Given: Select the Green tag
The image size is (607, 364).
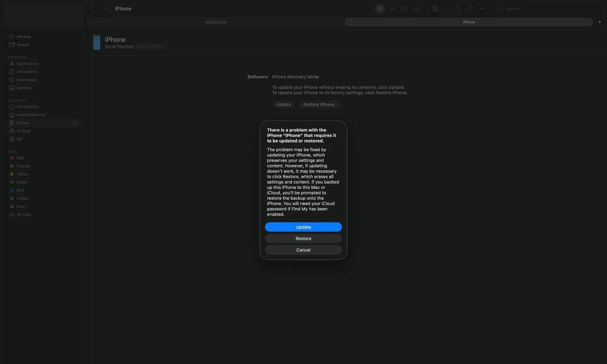Looking at the screenshot, I should pos(42,182).
